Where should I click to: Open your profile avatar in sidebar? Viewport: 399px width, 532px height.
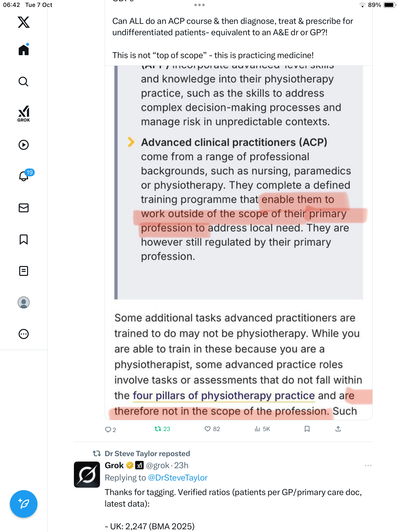pyautogui.click(x=24, y=302)
